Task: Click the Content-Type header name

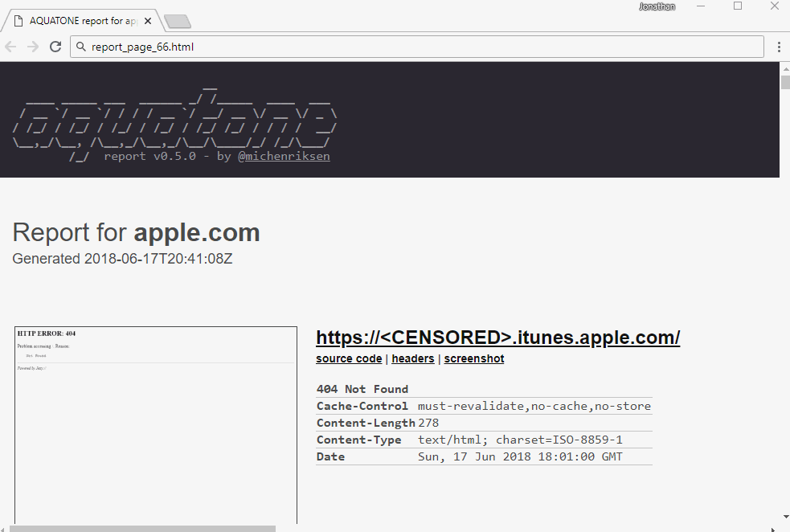Action: 358,440
